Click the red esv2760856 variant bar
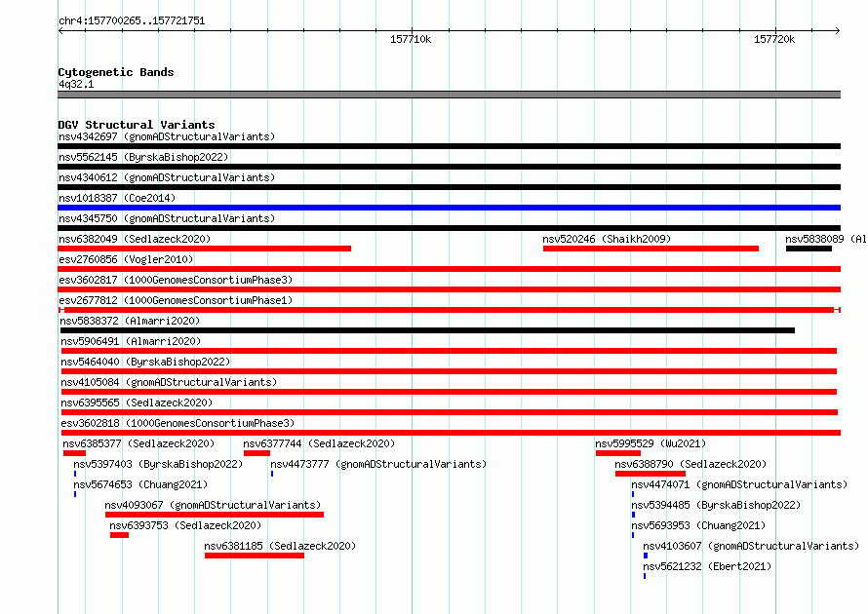 tap(449, 269)
